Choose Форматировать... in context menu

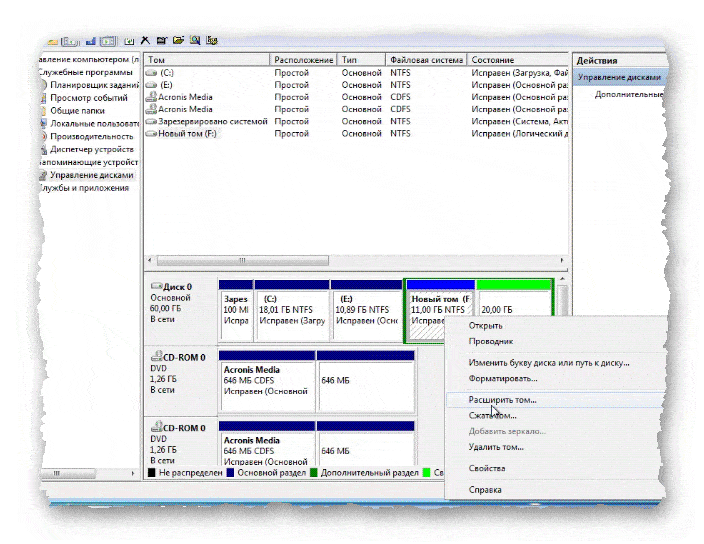pyautogui.click(x=503, y=378)
